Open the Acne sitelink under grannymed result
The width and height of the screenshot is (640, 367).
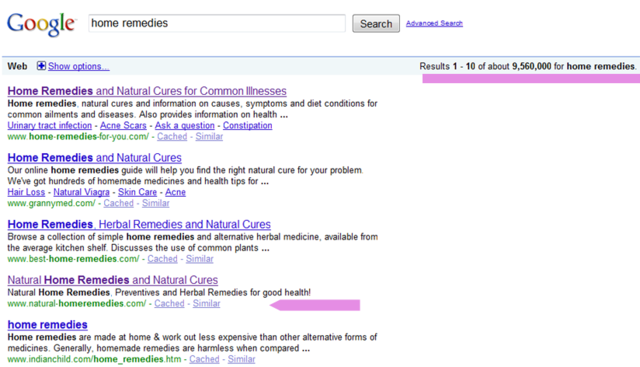point(175,192)
